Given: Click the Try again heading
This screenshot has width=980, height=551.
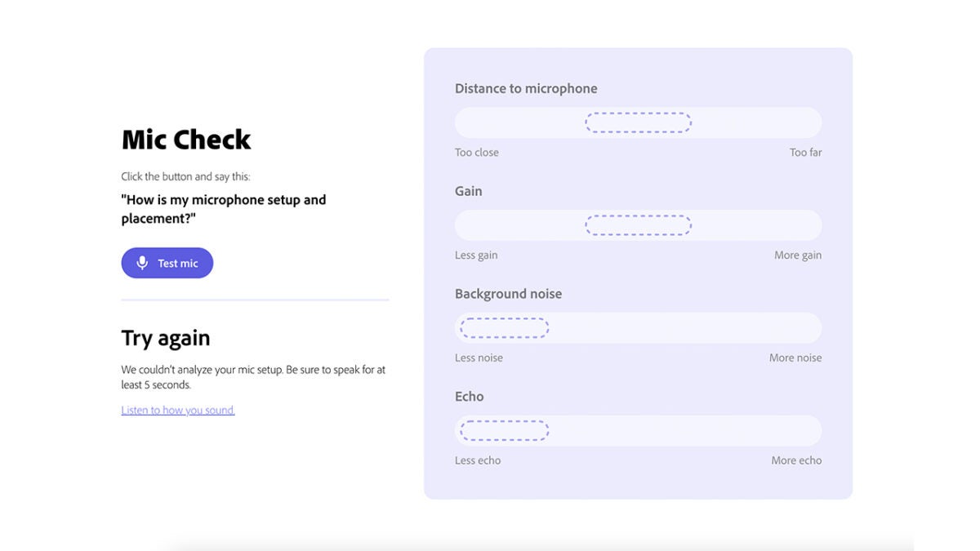Looking at the screenshot, I should click(166, 338).
